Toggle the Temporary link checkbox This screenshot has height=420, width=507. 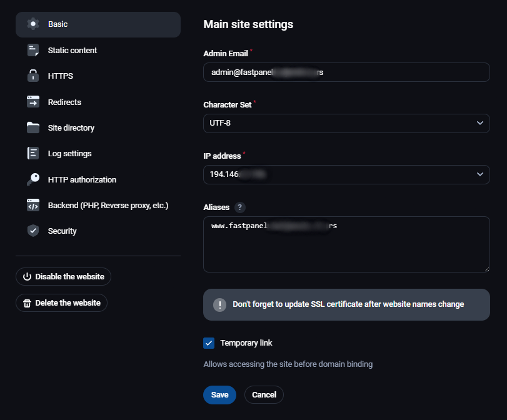[x=209, y=343]
